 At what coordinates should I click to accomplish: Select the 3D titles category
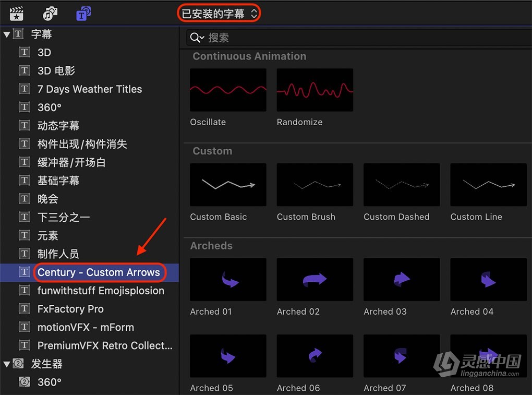coord(44,52)
